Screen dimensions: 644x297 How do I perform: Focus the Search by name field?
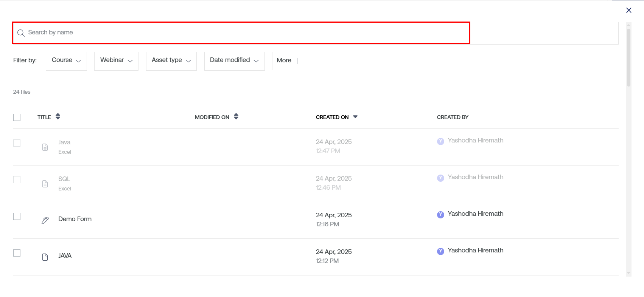[242, 32]
